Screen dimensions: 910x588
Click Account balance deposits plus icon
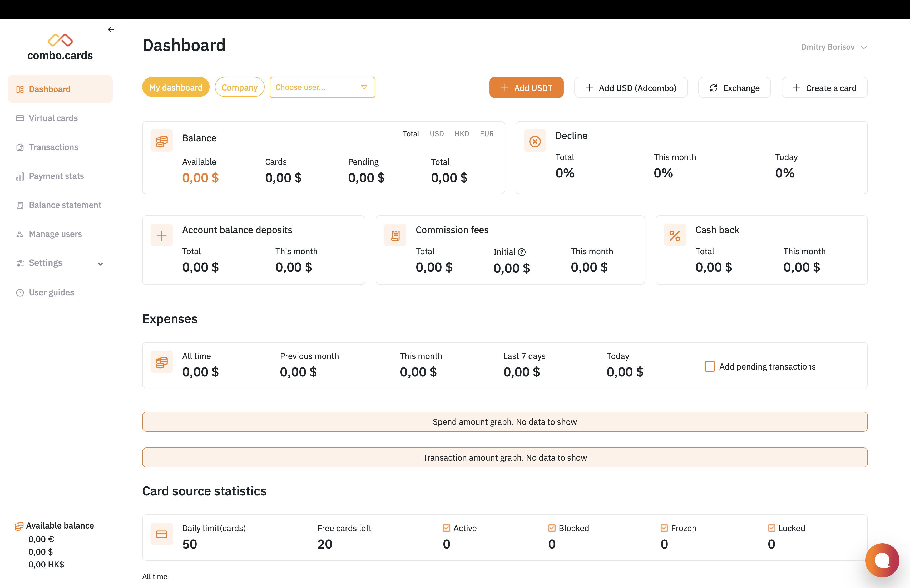coord(161,236)
